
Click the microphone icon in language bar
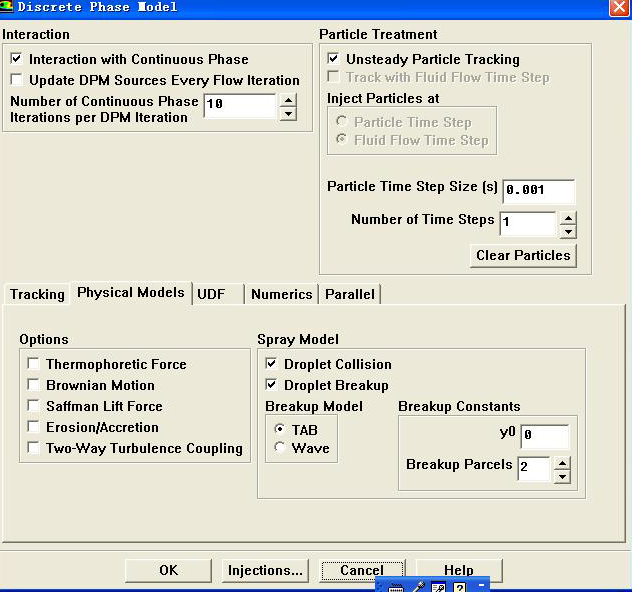pyautogui.click(x=420, y=586)
